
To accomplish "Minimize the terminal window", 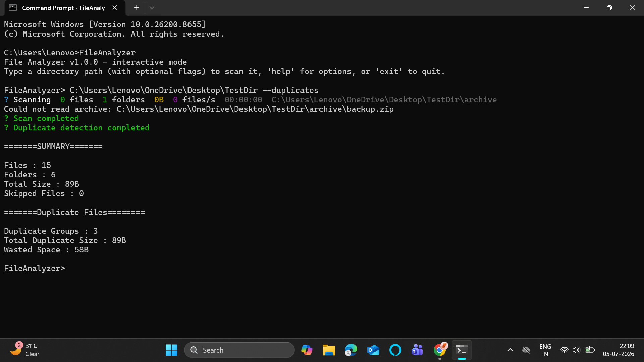I will [x=586, y=8].
